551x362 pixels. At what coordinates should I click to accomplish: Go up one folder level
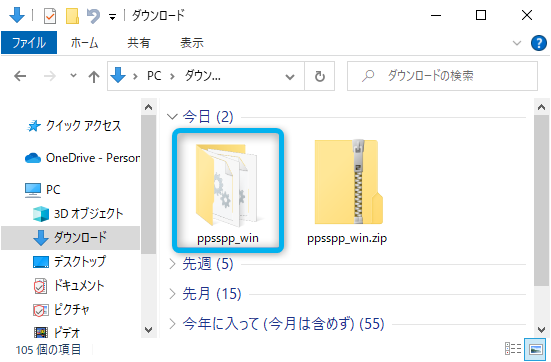pos(93,76)
